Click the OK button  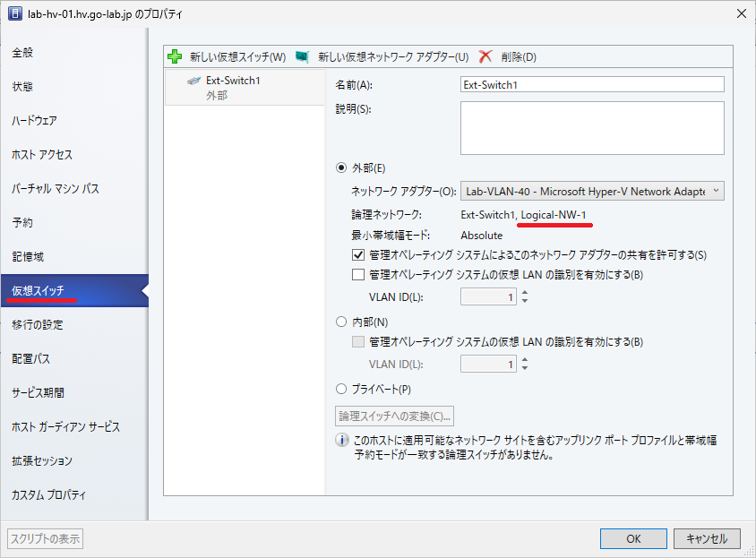[x=633, y=538]
